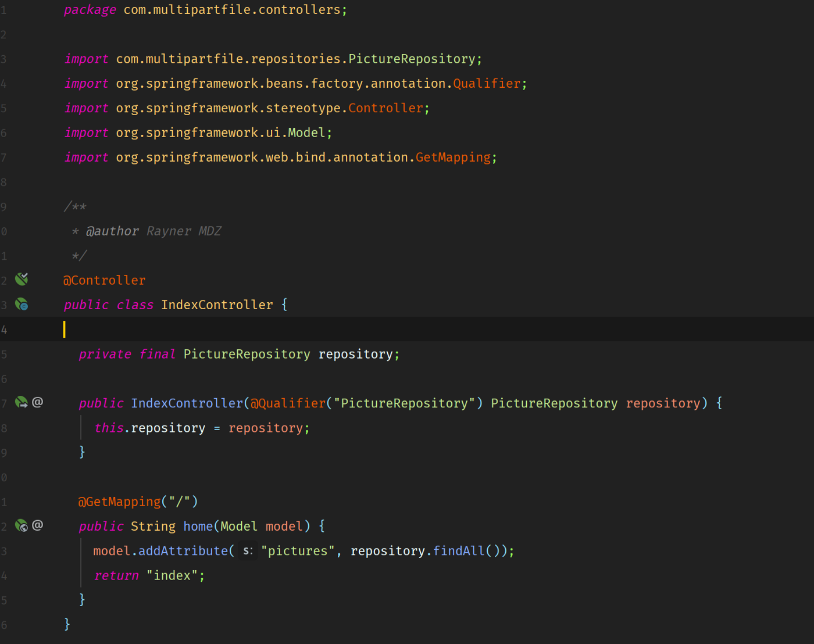814x644 pixels.
Task: Click the Spring gutter icon beside @Controller
Action: [x=22, y=280]
